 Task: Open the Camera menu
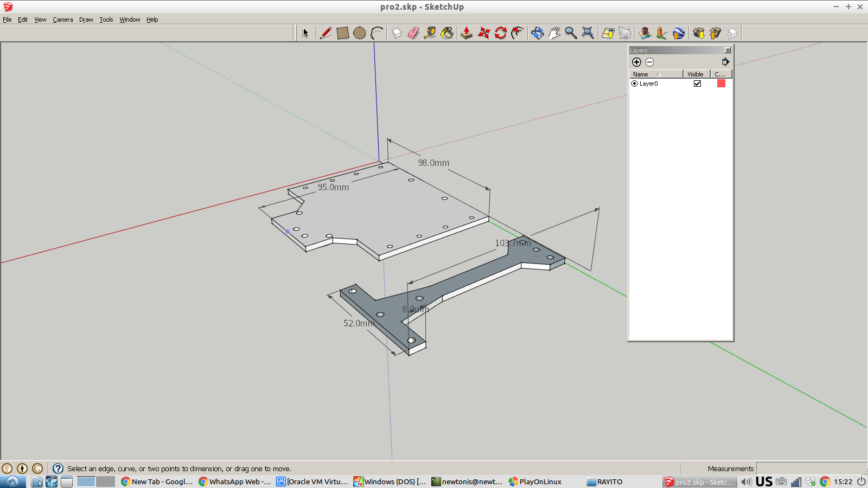pos(62,20)
